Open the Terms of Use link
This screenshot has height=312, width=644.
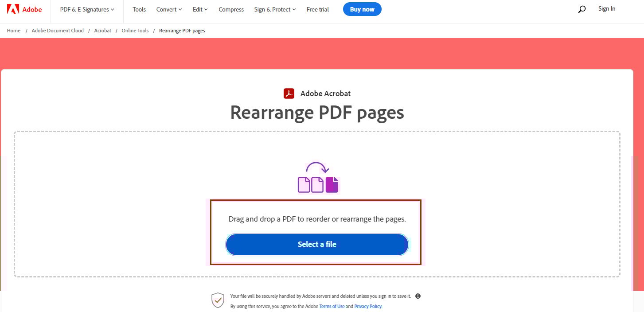(332, 306)
